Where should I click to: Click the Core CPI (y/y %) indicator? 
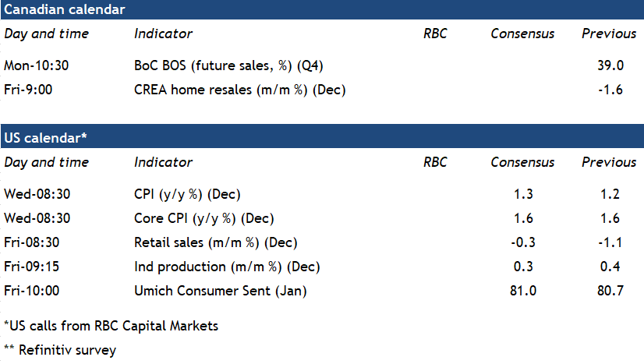203,218
